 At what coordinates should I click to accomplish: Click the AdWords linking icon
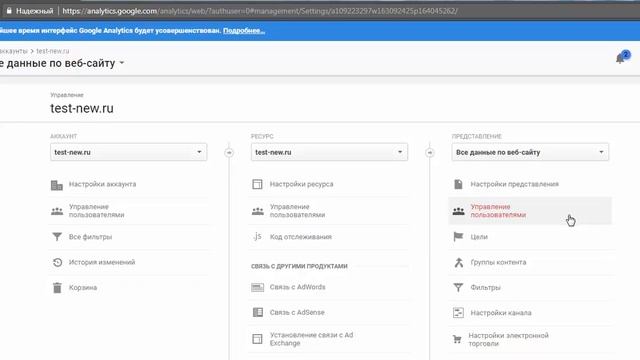pos(258,287)
